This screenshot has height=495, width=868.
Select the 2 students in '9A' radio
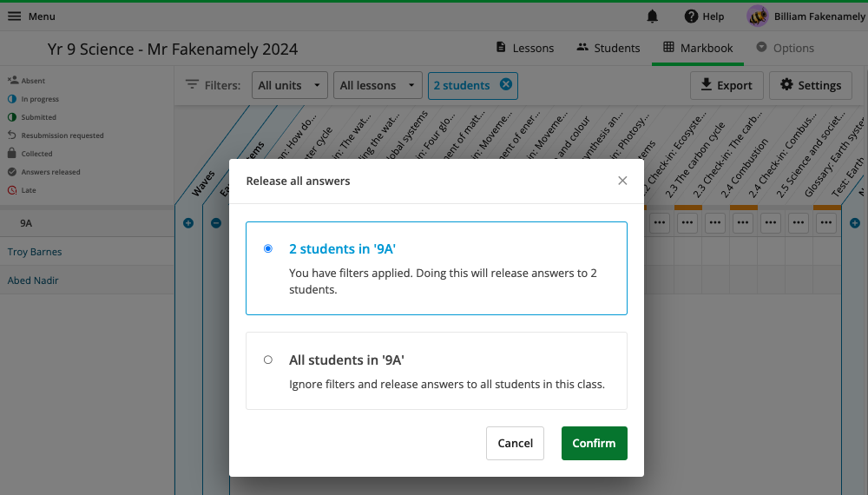point(268,248)
